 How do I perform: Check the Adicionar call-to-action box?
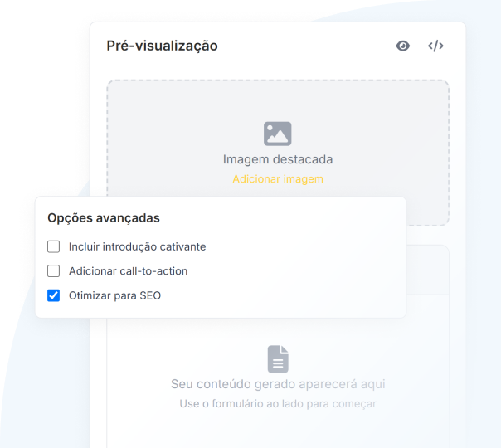click(x=53, y=271)
